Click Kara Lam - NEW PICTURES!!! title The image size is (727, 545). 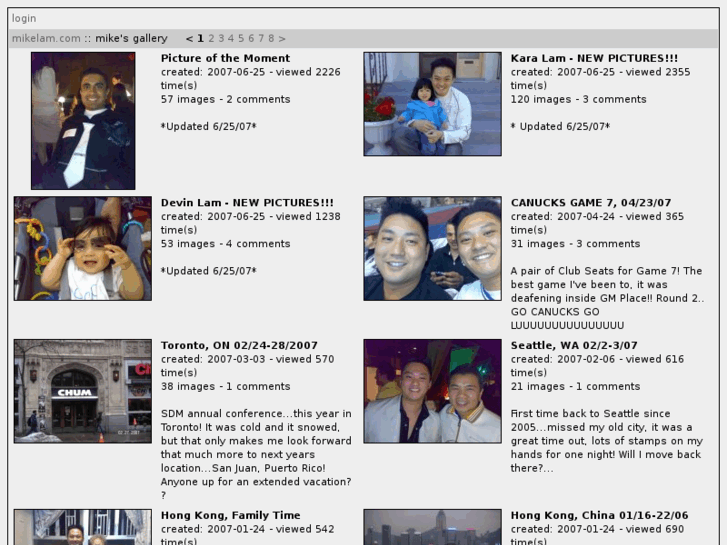pos(594,58)
